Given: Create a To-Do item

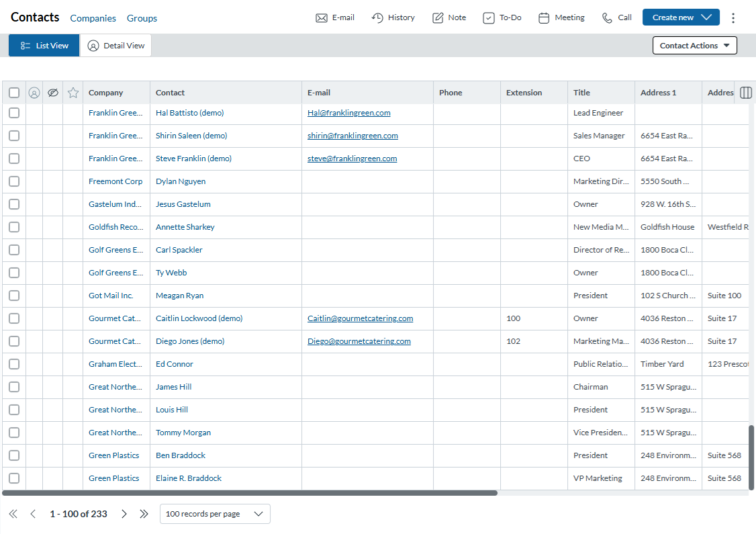Looking at the screenshot, I should click(x=502, y=17).
